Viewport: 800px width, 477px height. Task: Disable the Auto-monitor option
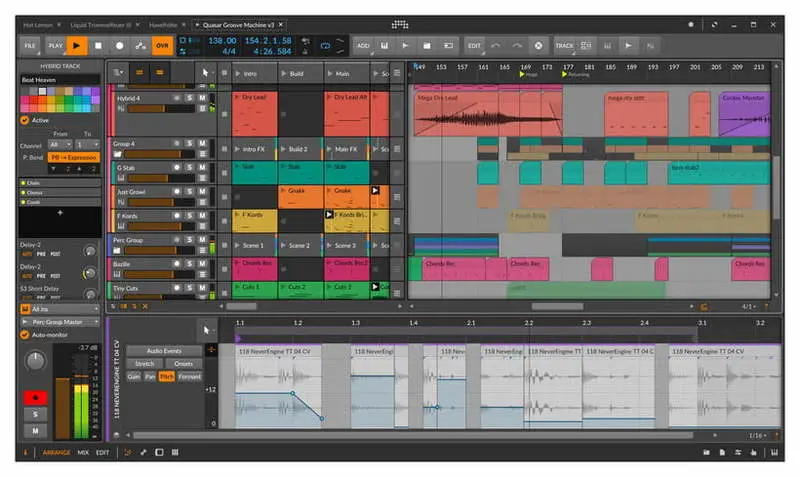(x=24, y=335)
